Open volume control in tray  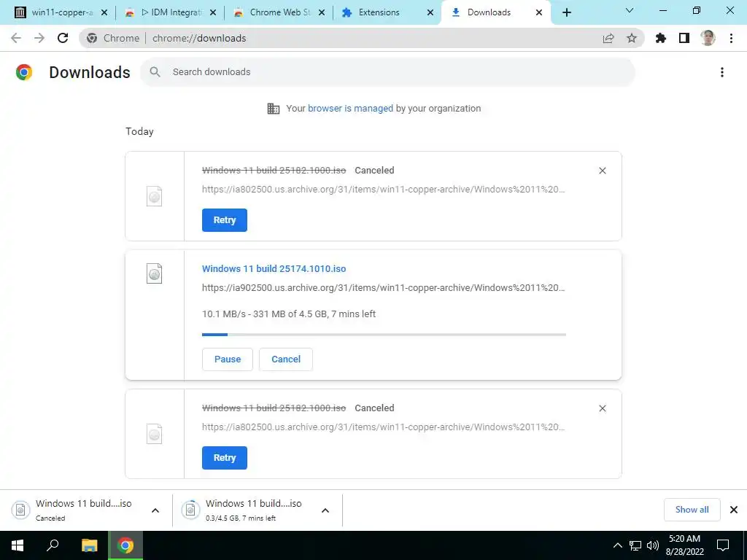point(653,545)
